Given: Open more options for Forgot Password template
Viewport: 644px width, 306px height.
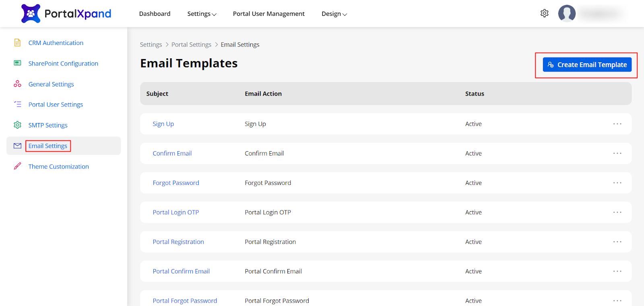Looking at the screenshot, I should [x=617, y=183].
